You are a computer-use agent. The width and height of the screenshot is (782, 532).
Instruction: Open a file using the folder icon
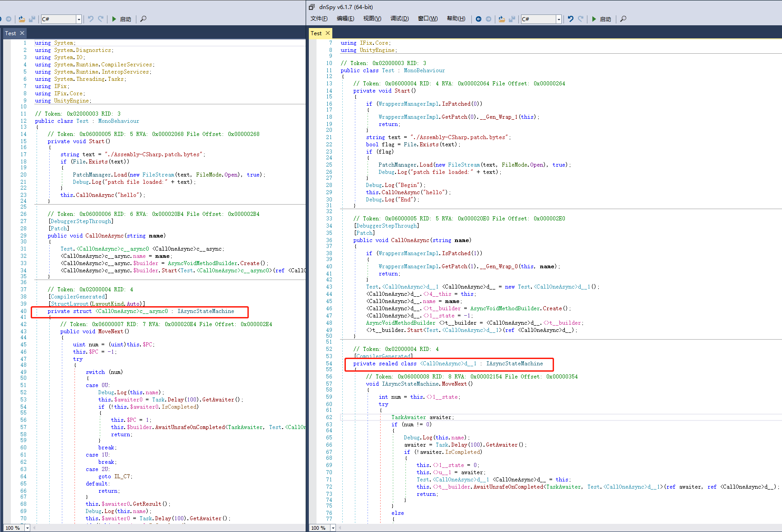click(502, 19)
